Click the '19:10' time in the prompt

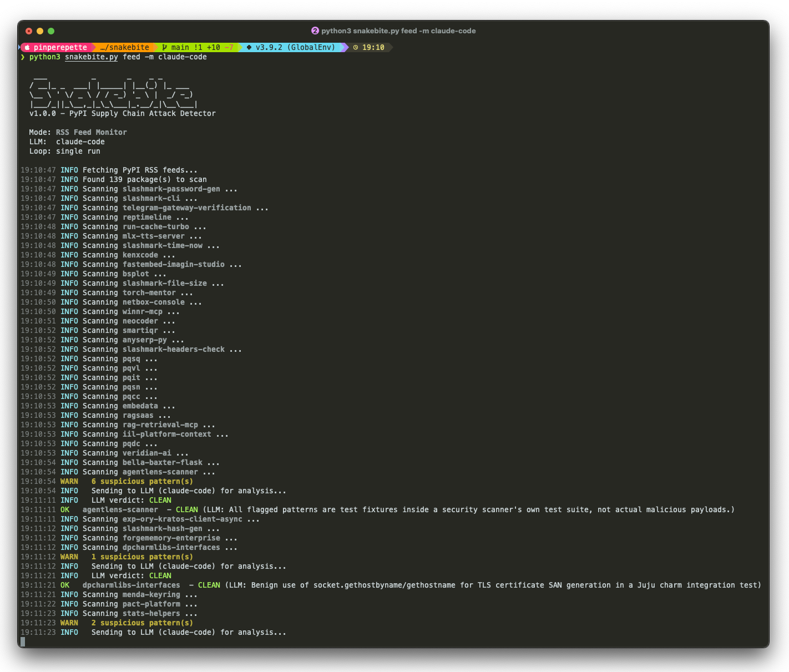click(373, 48)
